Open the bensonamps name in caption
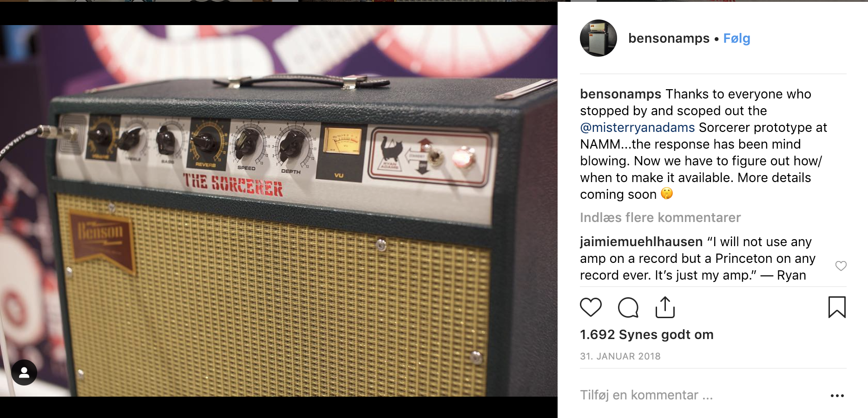Viewport: 868px width, 418px height. [620, 94]
